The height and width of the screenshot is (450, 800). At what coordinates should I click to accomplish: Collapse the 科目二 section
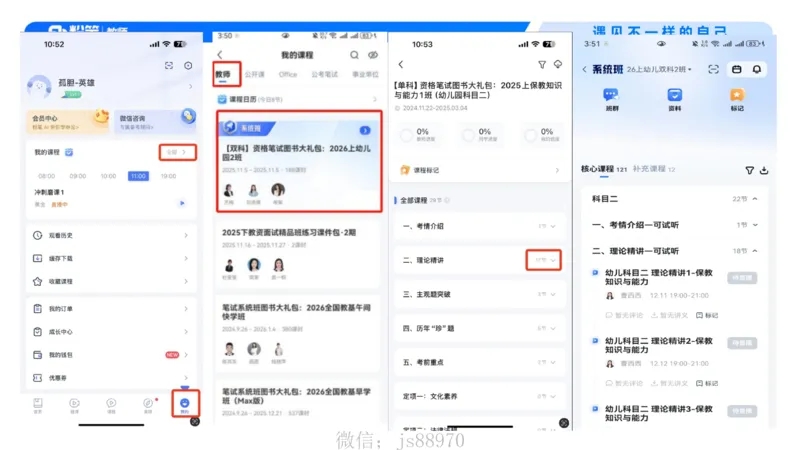tap(755, 199)
